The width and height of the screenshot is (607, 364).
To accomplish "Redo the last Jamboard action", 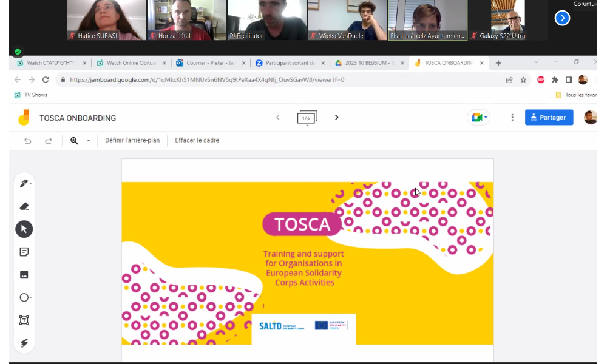I will click(x=49, y=140).
